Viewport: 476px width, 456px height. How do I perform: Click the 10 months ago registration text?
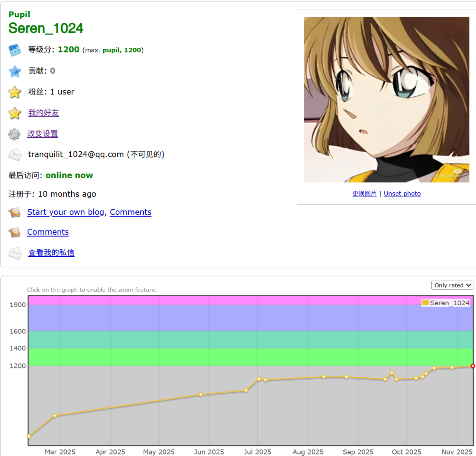(67, 194)
